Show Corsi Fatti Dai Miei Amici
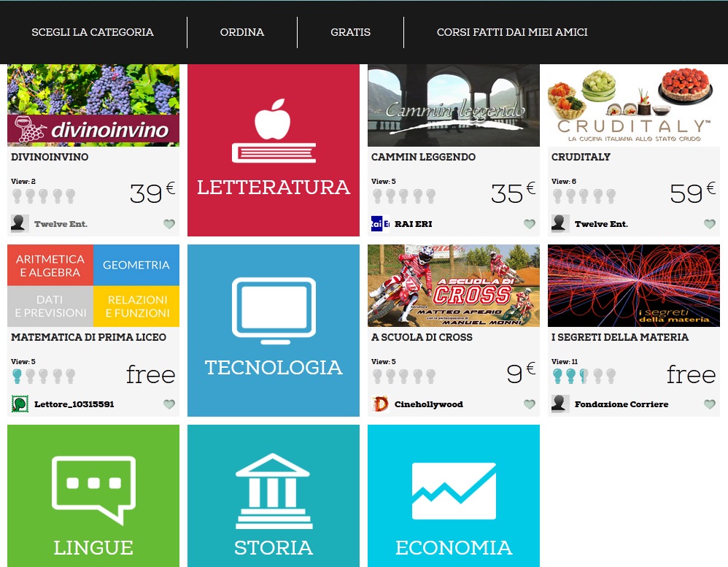The height and width of the screenshot is (567, 728). pyautogui.click(x=512, y=32)
